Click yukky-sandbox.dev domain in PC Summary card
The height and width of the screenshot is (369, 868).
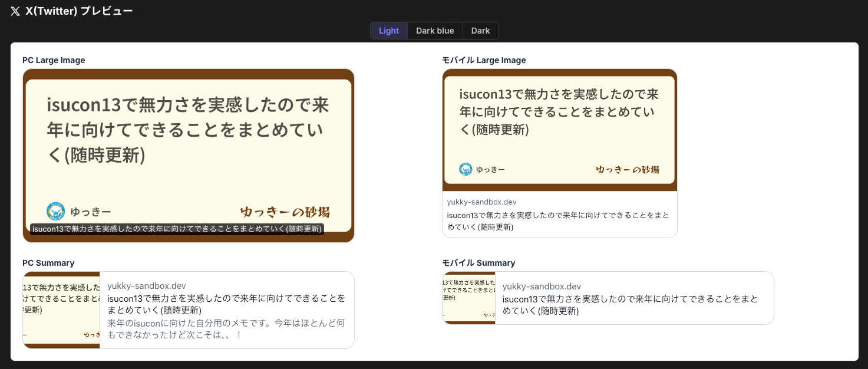[147, 286]
